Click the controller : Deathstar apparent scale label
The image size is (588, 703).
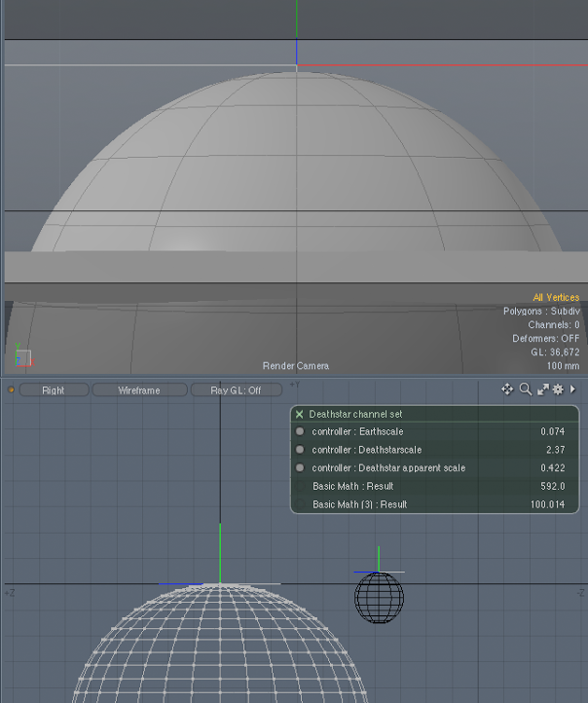click(388, 467)
